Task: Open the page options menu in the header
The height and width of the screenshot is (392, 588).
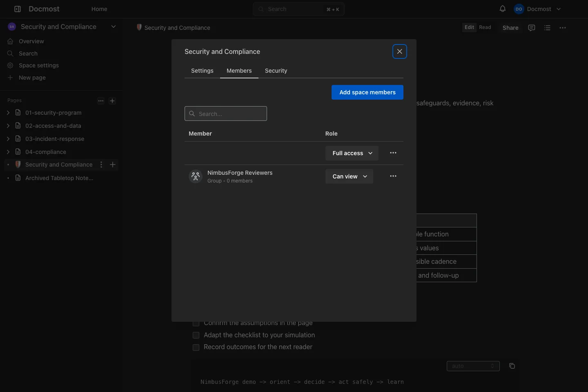Action: (x=563, y=28)
